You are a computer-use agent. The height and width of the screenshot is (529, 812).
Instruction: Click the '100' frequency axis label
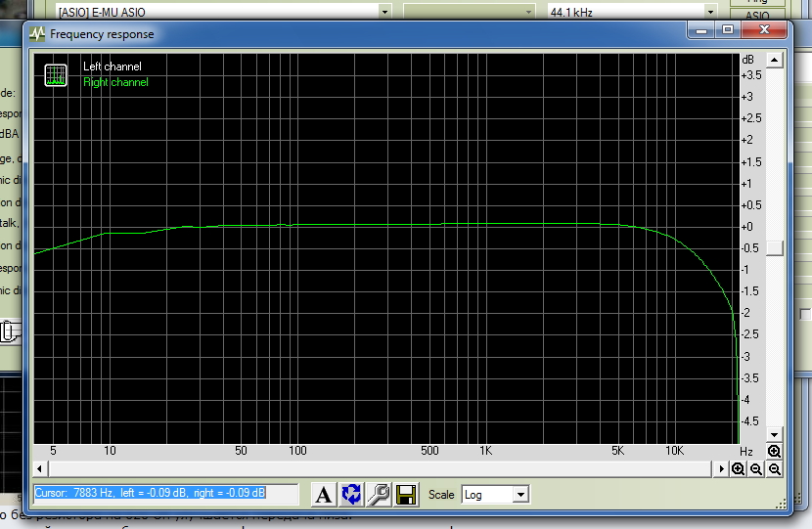coord(297,451)
